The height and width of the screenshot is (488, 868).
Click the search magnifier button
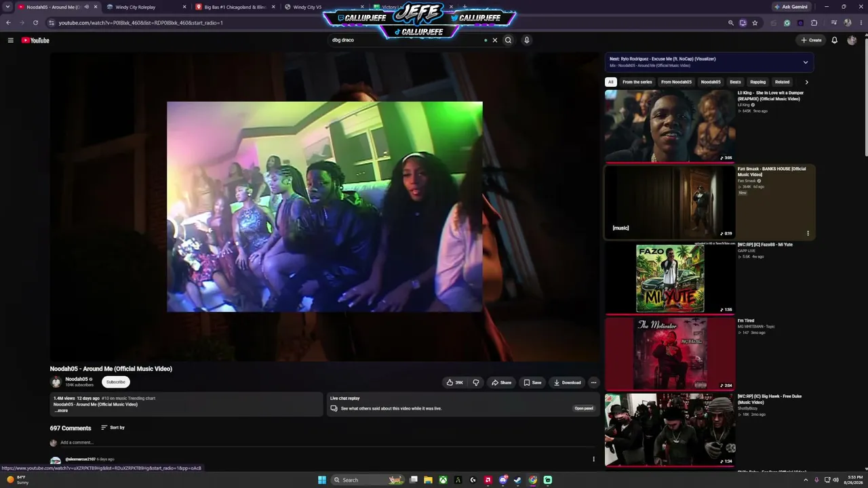[508, 40]
